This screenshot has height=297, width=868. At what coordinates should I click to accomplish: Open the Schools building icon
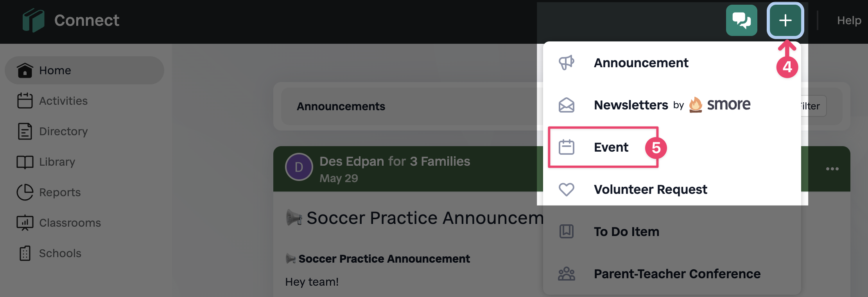(25, 253)
